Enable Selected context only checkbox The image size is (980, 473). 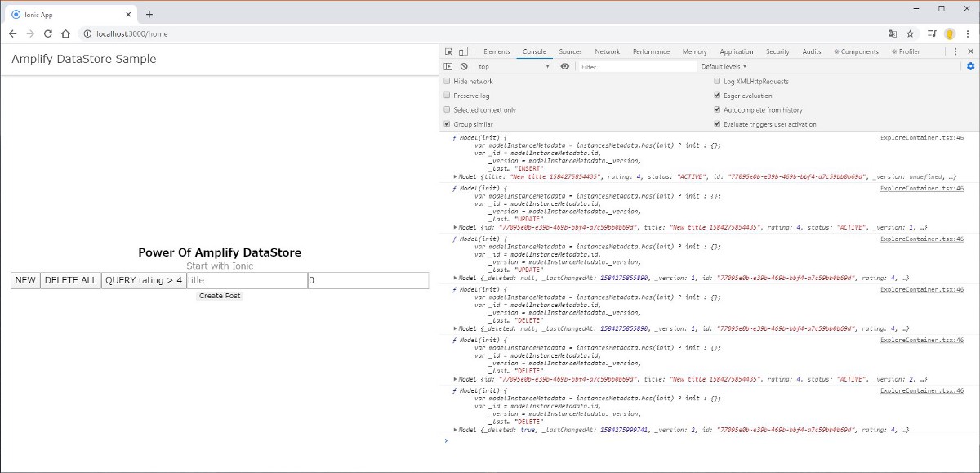(x=447, y=110)
